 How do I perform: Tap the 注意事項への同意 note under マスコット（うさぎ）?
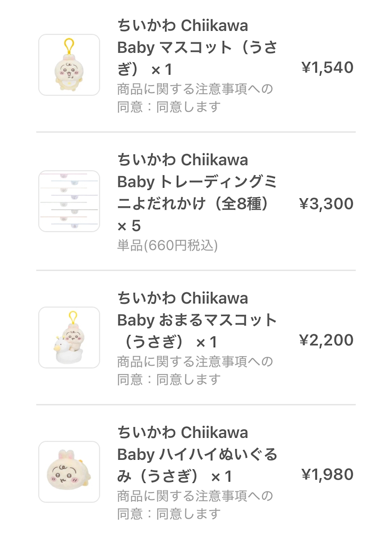pos(195,98)
